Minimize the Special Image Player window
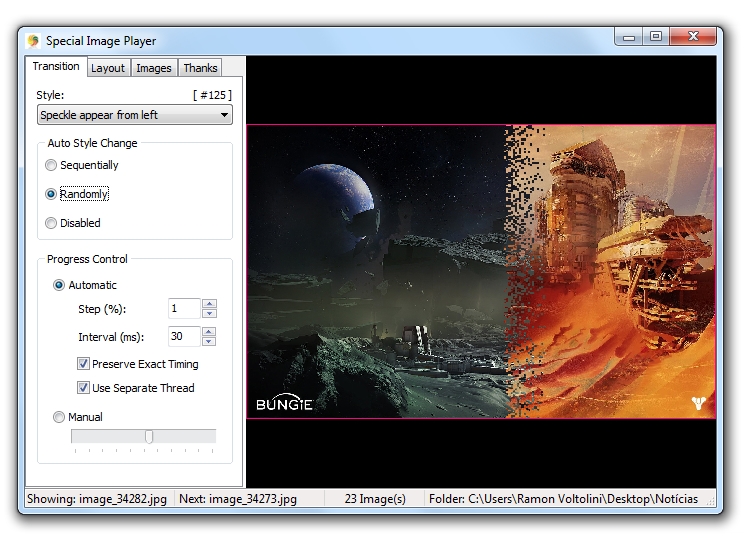 [629, 37]
